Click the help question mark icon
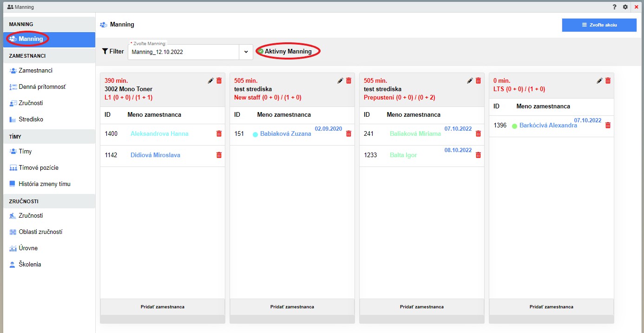This screenshot has width=644, height=333. coord(614,7)
